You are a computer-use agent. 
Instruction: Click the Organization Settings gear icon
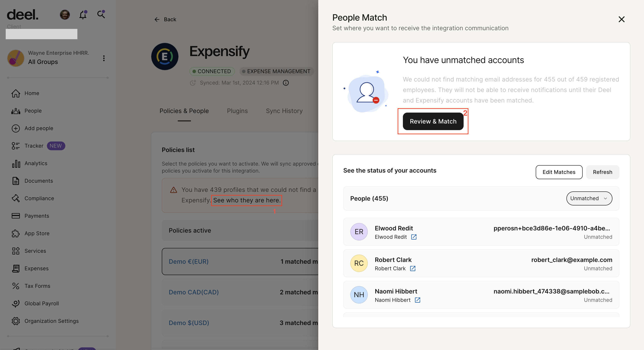pyautogui.click(x=16, y=321)
